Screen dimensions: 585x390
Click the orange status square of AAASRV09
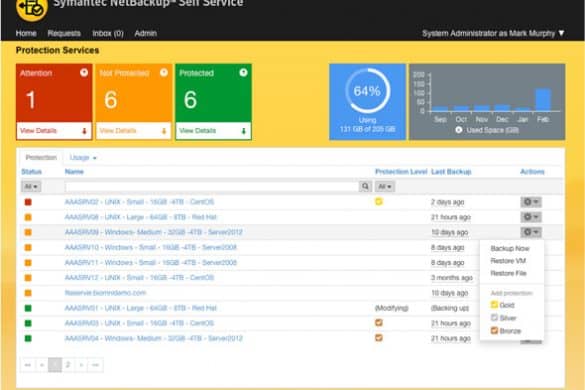pyautogui.click(x=28, y=232)
